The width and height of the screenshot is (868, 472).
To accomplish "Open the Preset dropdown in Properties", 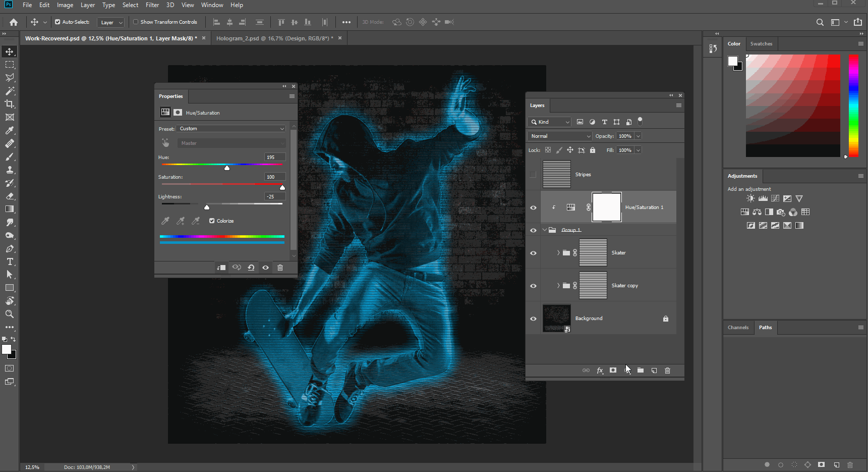I will click(232, 129).
